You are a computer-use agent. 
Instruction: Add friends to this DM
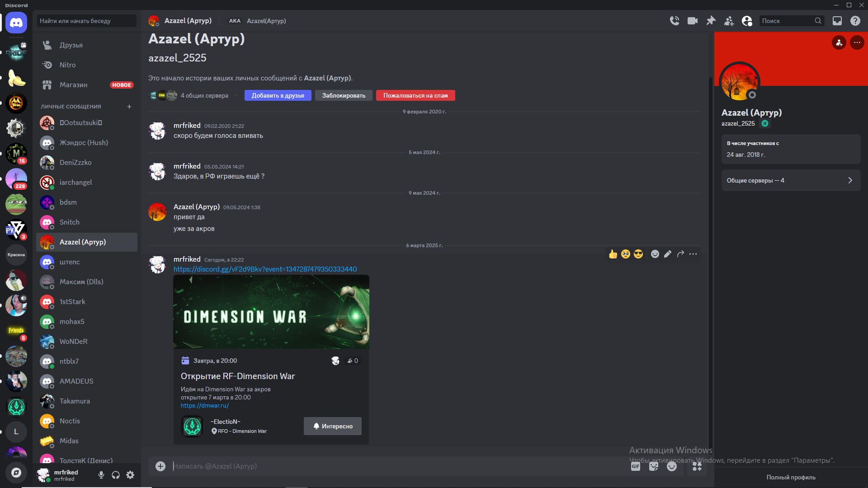click(x=729, y=21)
